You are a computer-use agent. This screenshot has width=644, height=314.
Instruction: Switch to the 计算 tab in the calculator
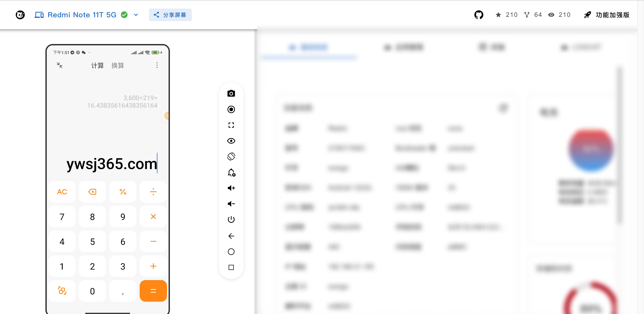click(97, 65)
